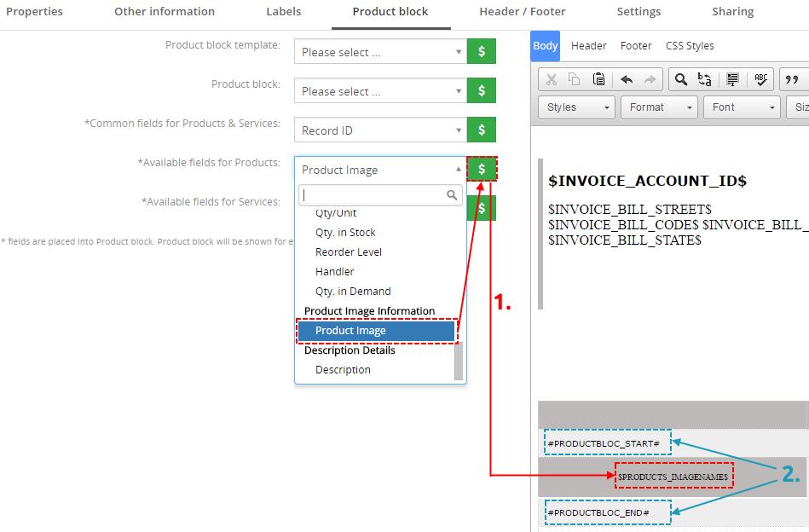This screenshot has height=532, width=809.
Task: Click the Paste clipboard icon
Action: pyautogui.click(x=598, y=79)
